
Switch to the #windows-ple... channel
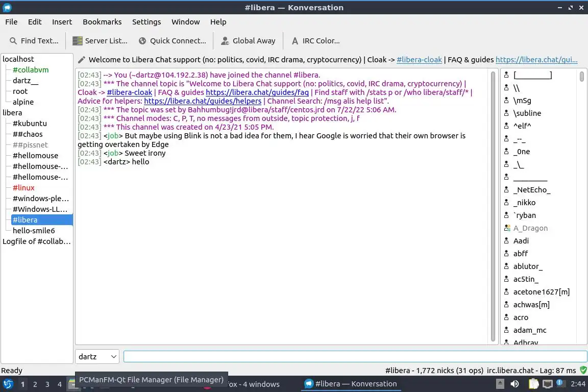(40, 199)
